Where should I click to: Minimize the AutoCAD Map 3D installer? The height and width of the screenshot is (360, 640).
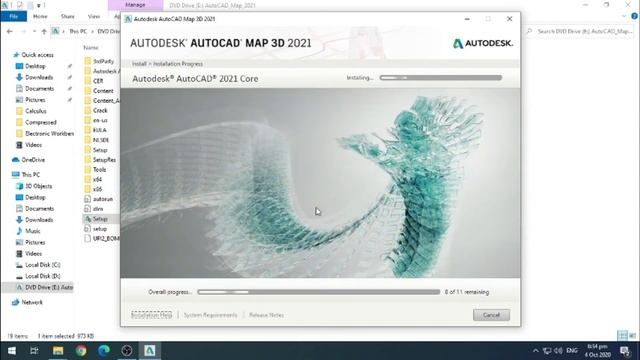coord(467,19)
